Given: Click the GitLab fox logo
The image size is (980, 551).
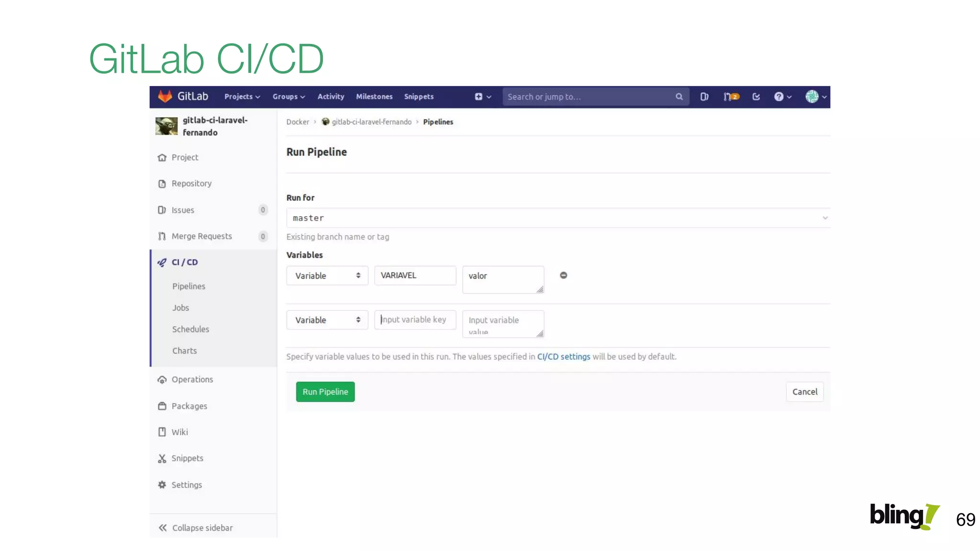Looking at the screenshot, I should coord(165,96).
